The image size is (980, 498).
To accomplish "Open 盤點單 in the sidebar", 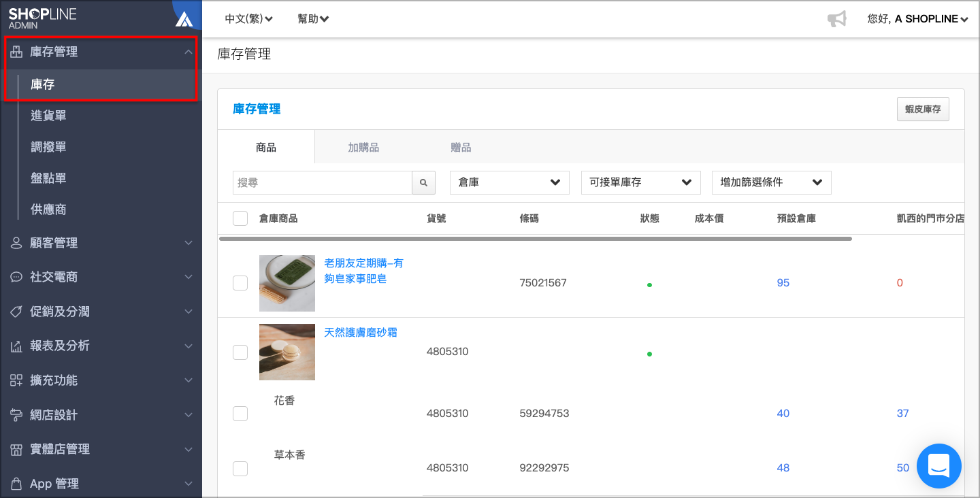I will point(48,178).
